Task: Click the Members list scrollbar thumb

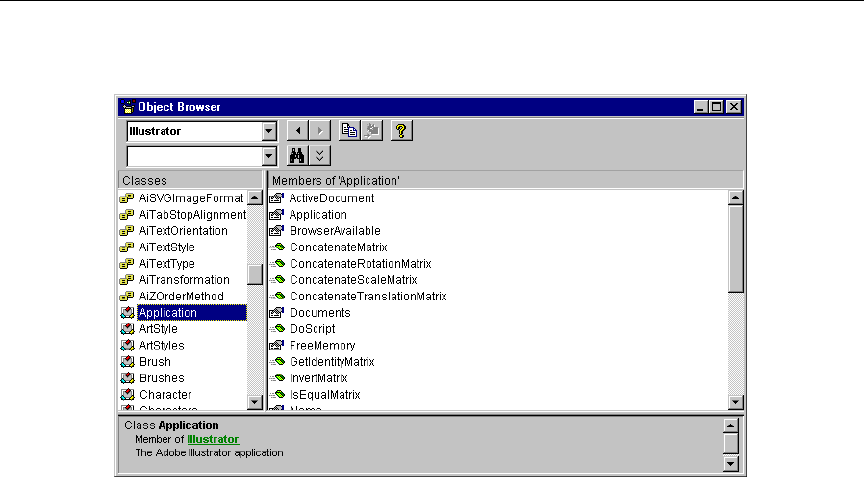Action: (736, 249)
